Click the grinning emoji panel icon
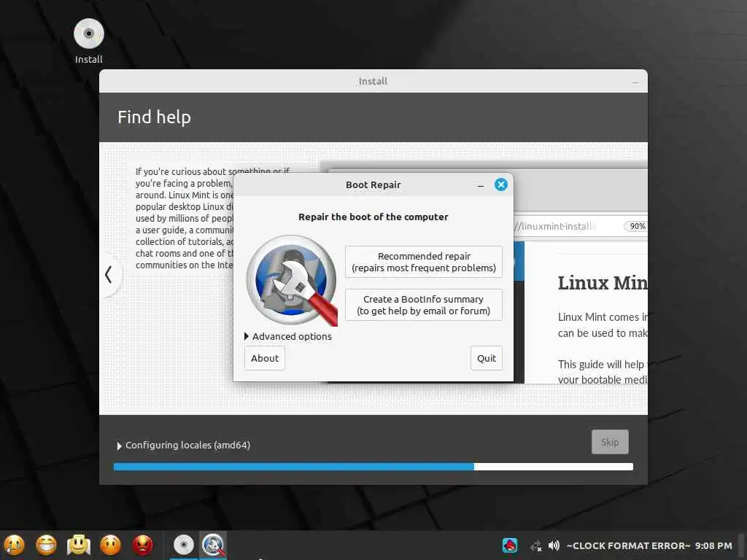The image size is (747, 560). 46,545
